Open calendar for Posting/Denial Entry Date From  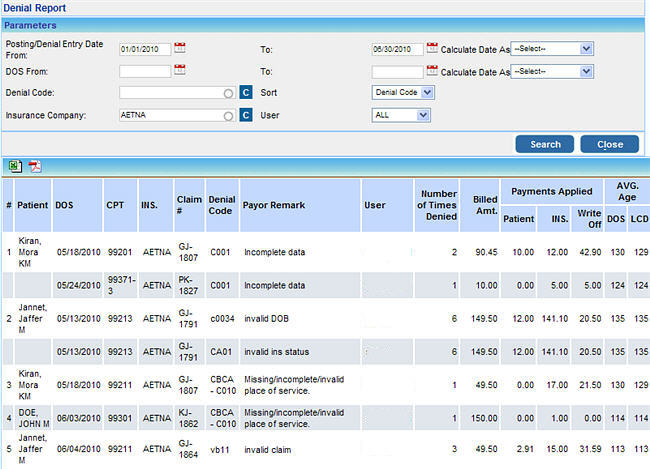point(180,47)
